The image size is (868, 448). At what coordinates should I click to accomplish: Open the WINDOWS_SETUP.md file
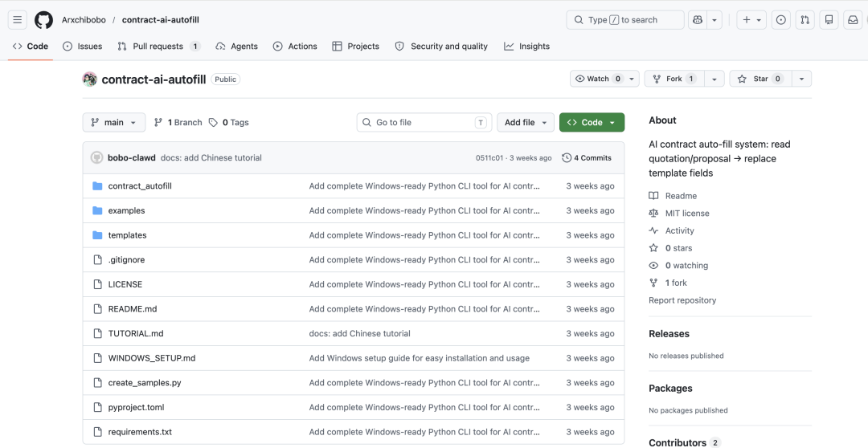click(x=152, y=358)
